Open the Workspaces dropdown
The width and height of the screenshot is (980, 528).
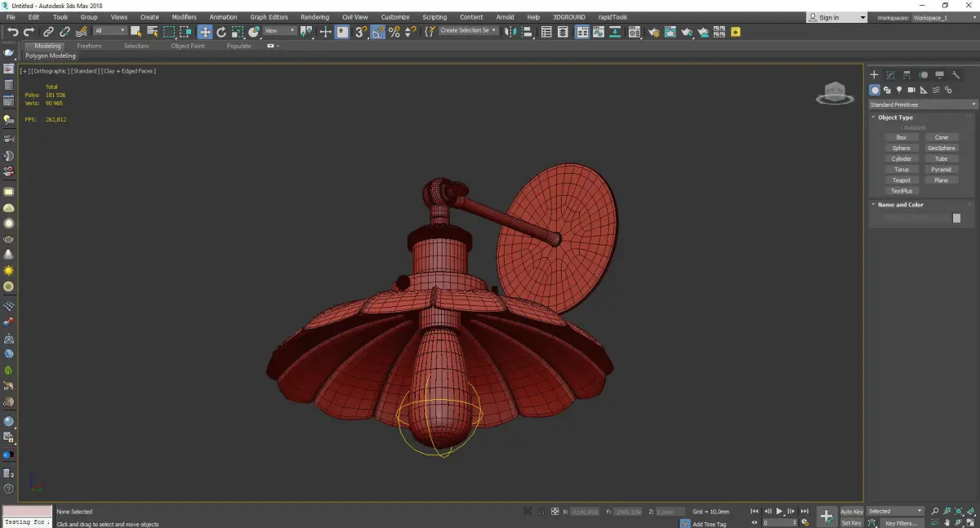[x=943, y=17]
